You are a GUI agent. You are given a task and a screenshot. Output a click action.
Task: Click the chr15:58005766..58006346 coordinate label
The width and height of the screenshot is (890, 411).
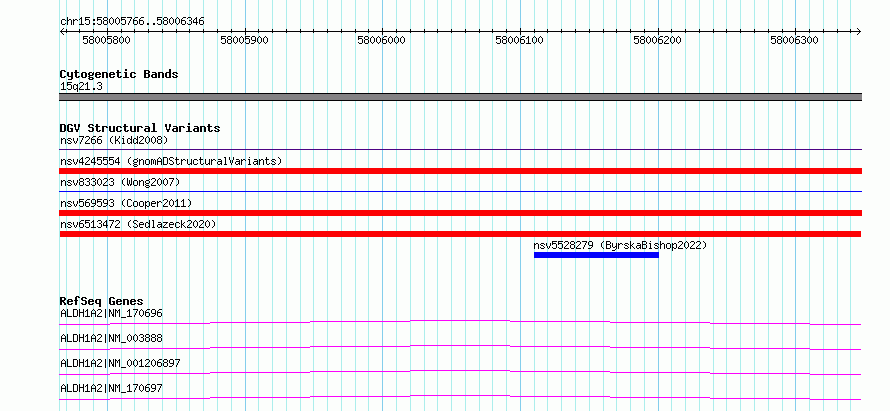click(132, 22)
